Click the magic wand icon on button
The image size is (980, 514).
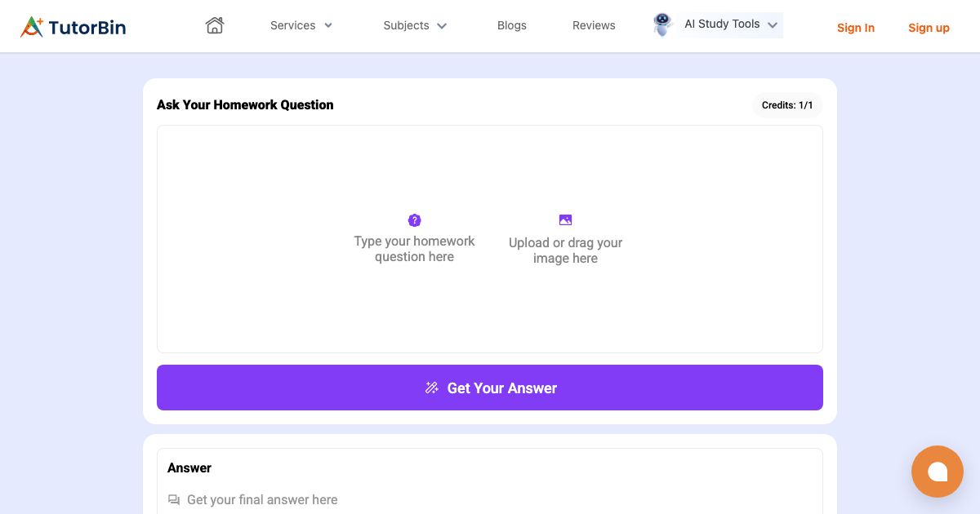pyautogui.click(x=432, y=388)
